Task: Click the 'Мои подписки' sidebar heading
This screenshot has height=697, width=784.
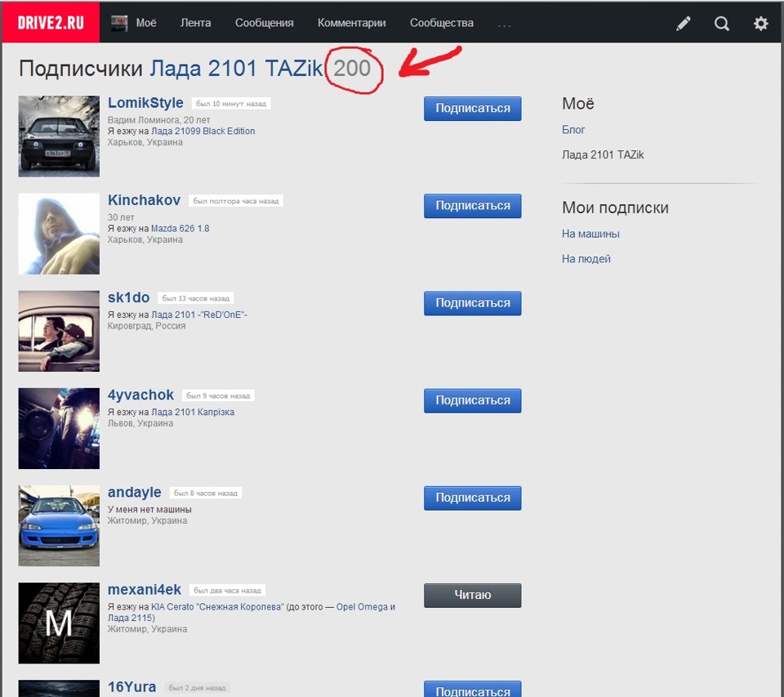Action: (615, 208)
